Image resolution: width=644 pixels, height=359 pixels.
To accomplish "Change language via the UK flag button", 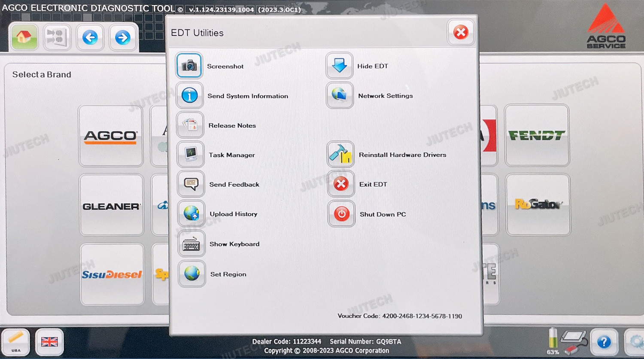I will 49,342.
